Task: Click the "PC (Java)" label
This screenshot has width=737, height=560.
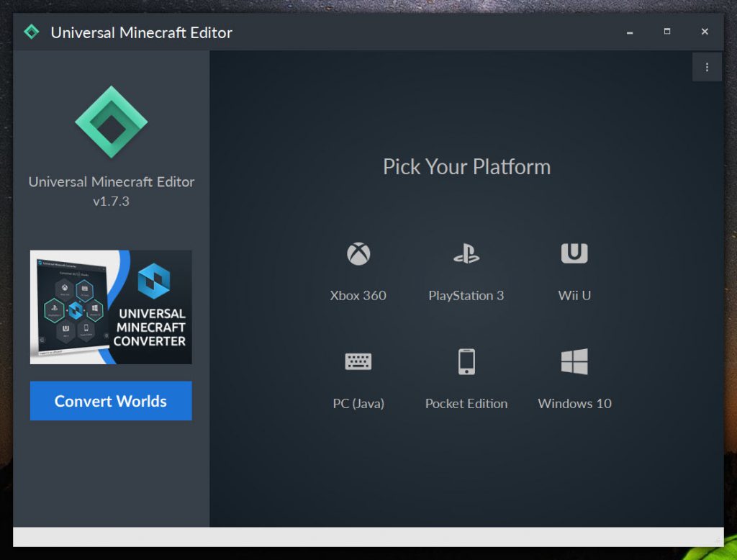Action: (x=358, y=403)
